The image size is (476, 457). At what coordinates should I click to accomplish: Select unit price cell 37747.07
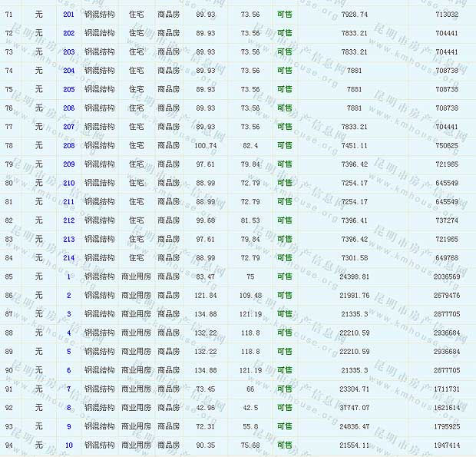354,408
